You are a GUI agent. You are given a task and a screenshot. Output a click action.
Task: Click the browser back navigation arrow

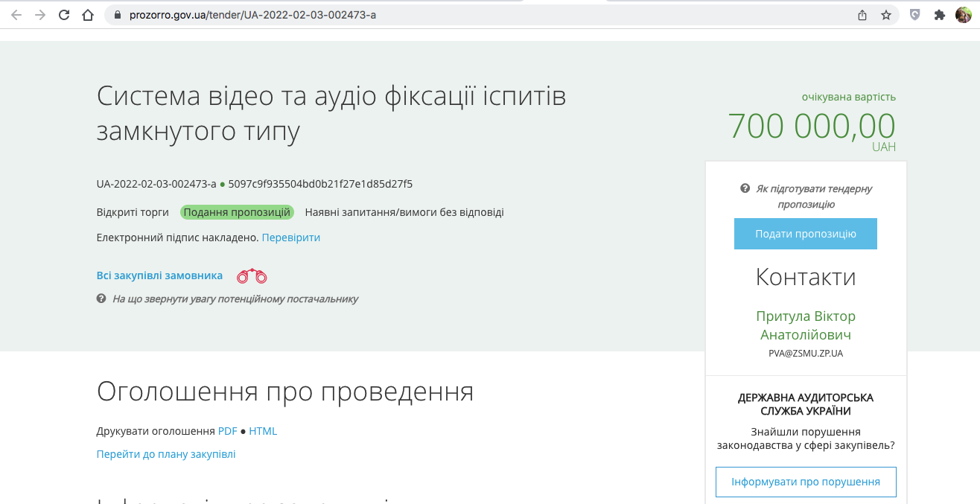tap(16, 13)
